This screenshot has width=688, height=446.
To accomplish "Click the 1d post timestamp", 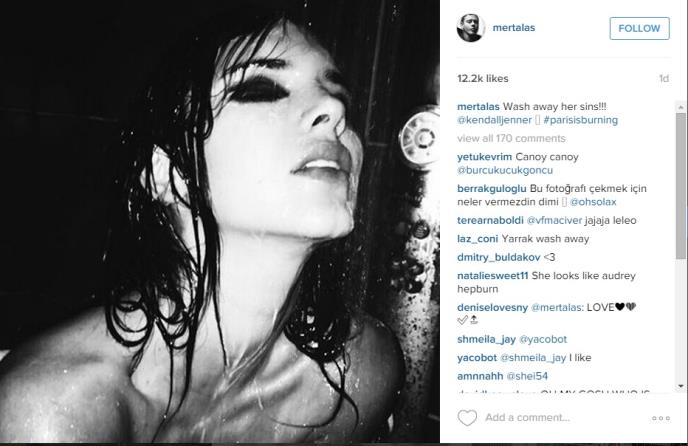I will point(664,79).
